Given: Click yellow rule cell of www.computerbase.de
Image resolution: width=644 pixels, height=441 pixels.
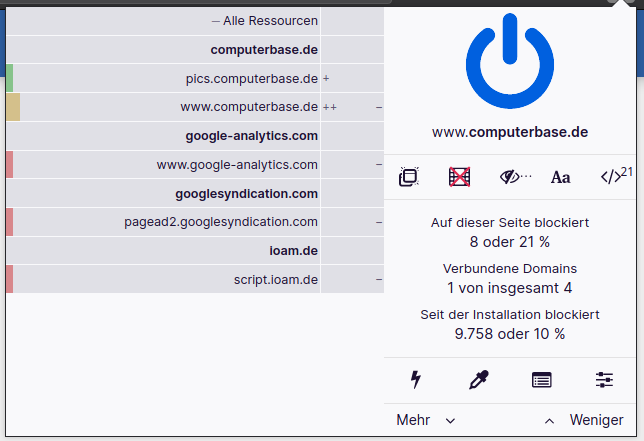Looking at the screenshot, I should [x=13, y=107].
